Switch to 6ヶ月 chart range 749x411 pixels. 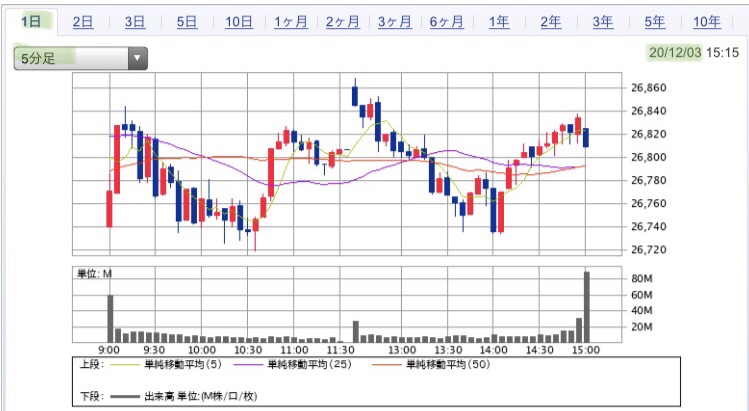click(447, 22)
